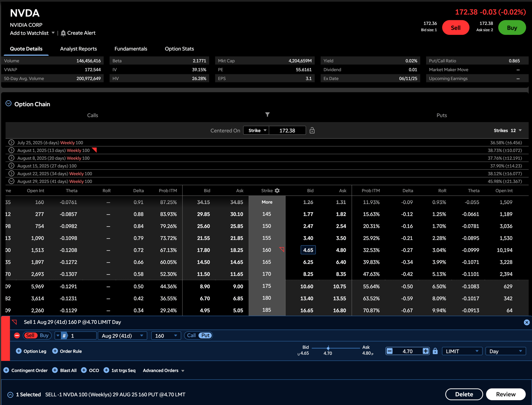This screenshot has width=532, height=405.
Task: Add an Order Rule plus icon
Action: [x=55, y=351]
